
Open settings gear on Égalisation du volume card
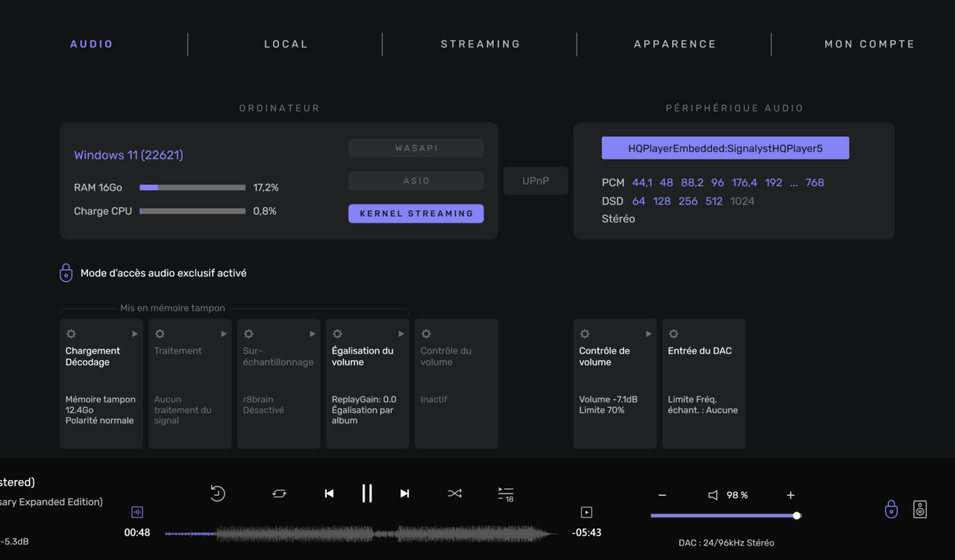[x=337, y=334]
